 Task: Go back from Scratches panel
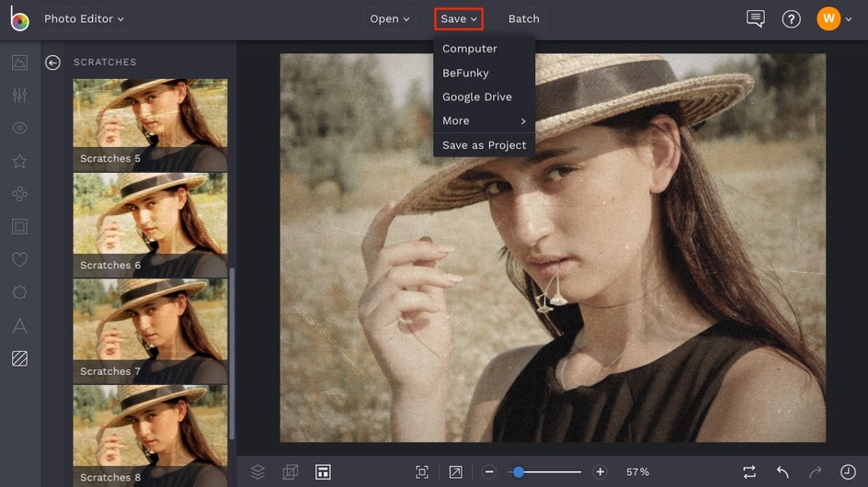pos(53,62)
